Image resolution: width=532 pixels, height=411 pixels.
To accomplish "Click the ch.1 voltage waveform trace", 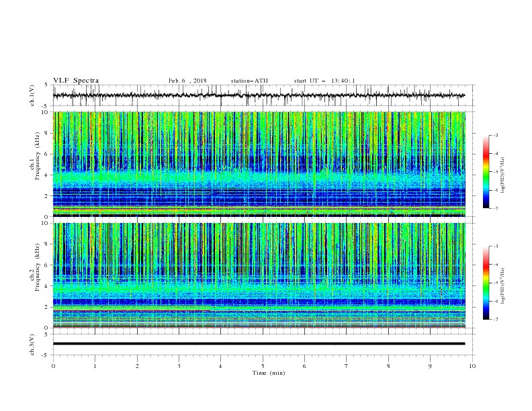I will (259, 95).
